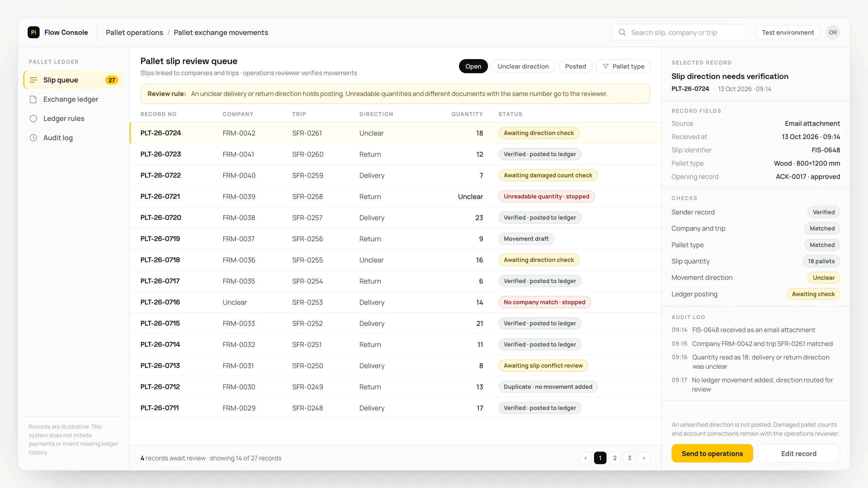Go to previous page arrow
The height and width of the screenshot is (488, 868).
tap(586, 458)
